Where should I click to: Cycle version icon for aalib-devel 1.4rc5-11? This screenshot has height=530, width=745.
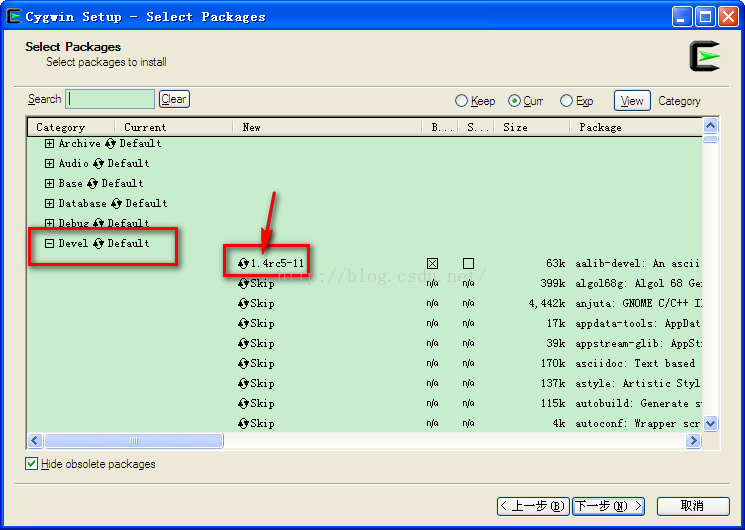(243, 263)
